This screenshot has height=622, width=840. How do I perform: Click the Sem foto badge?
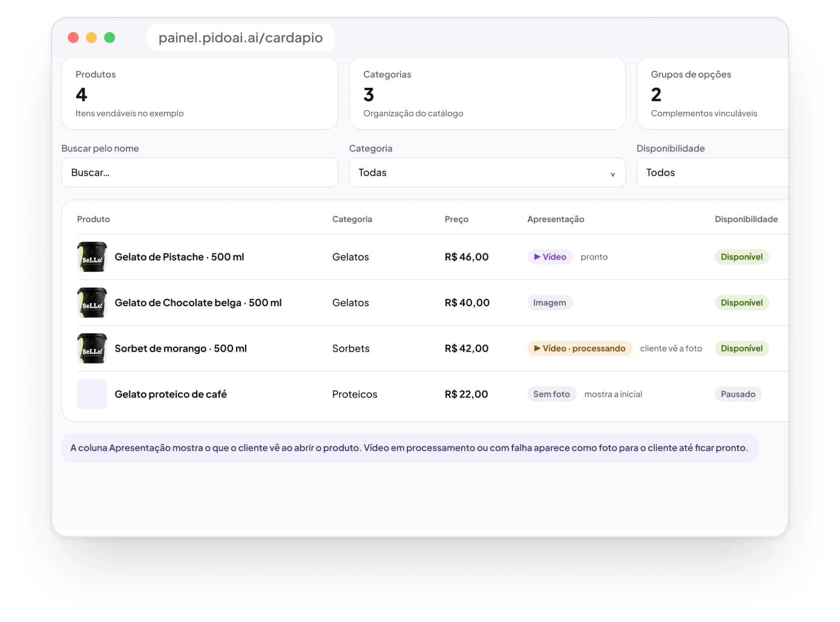click(551, 394)
